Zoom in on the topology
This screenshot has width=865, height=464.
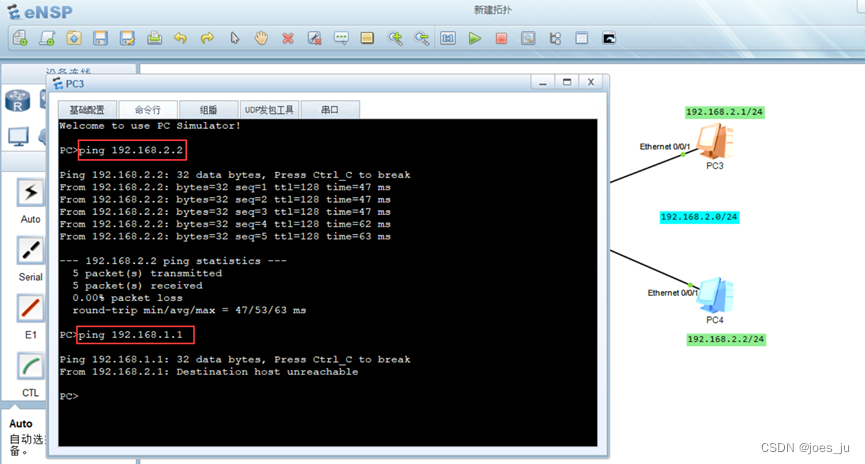[395, 38]
